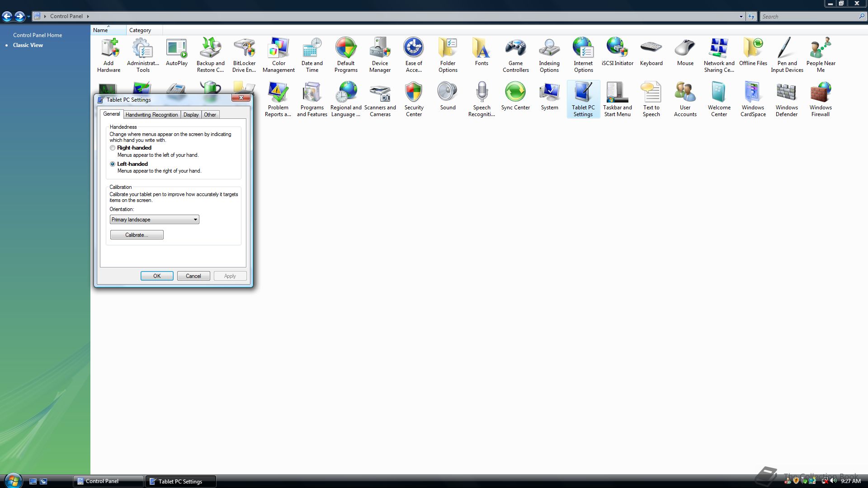
Task: Open iSCSI Initiator icon
Action: pyautogui.click(x=618, y=52)
